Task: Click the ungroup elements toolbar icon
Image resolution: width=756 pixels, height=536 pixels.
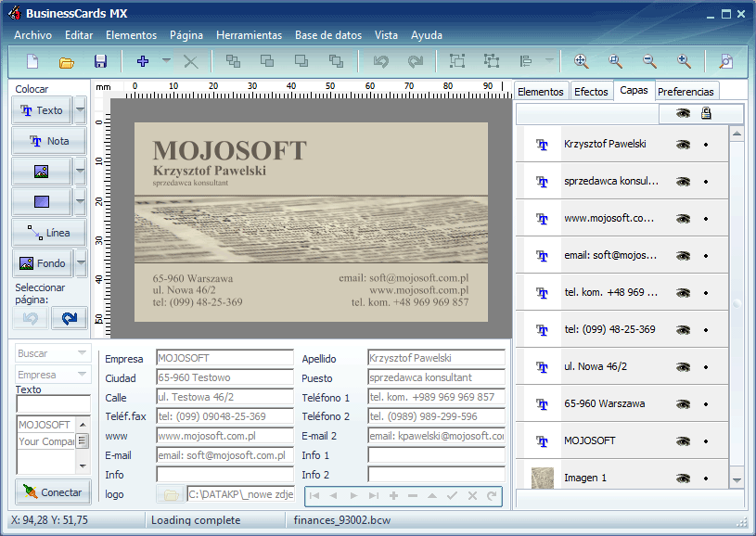Action: 492,60
